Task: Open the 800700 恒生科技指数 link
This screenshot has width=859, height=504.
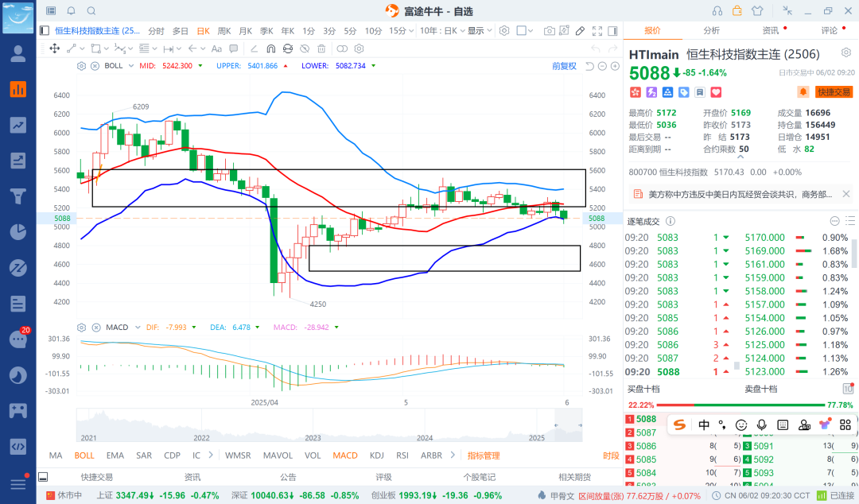Action: pos(668,172)
